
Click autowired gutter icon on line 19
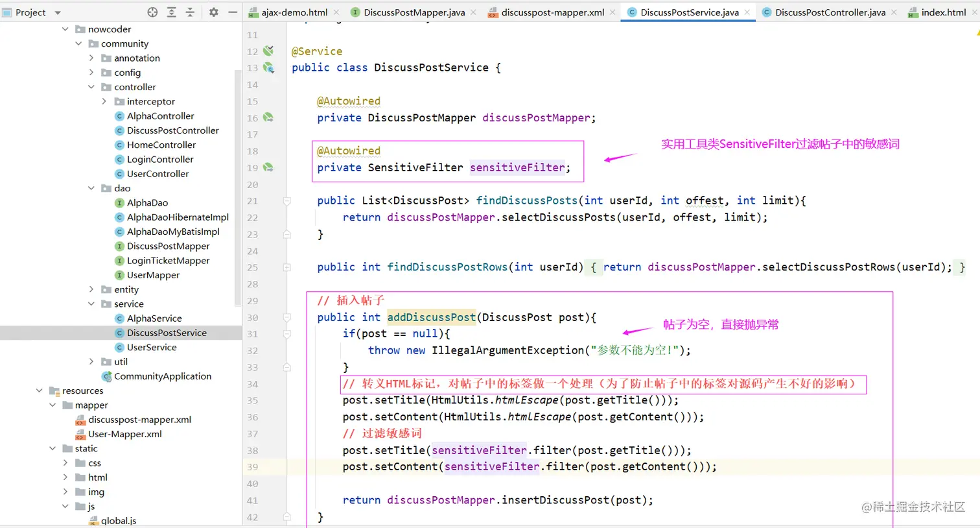tap(268, 167)
